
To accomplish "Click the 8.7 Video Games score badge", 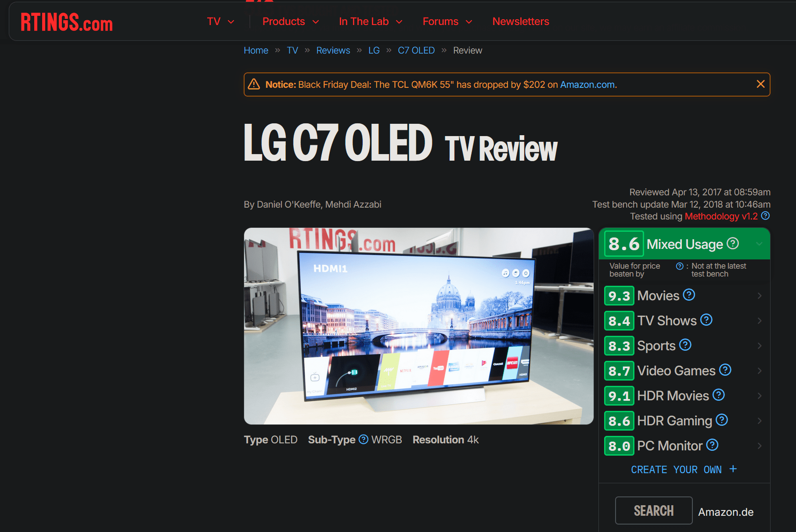I will (x=619, y=371).
